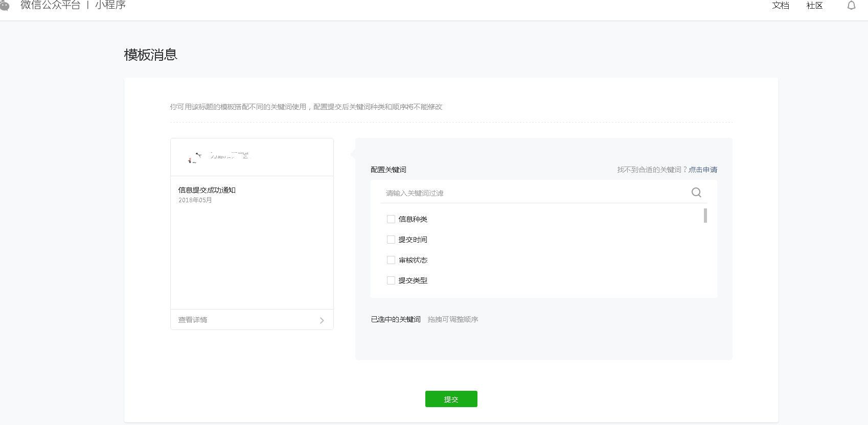Tick the 提交时间 checkbox

[391, 240]
